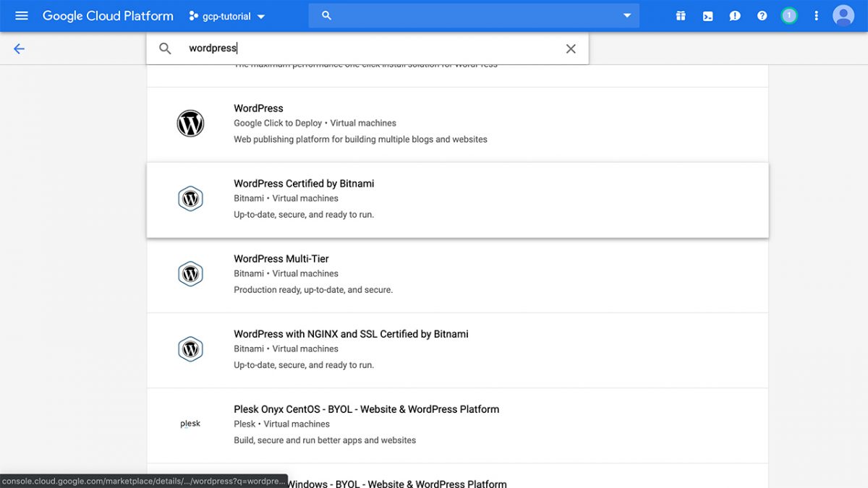Select the Plesk logo icon
The image size is (868, 488).
coord(190,423)
